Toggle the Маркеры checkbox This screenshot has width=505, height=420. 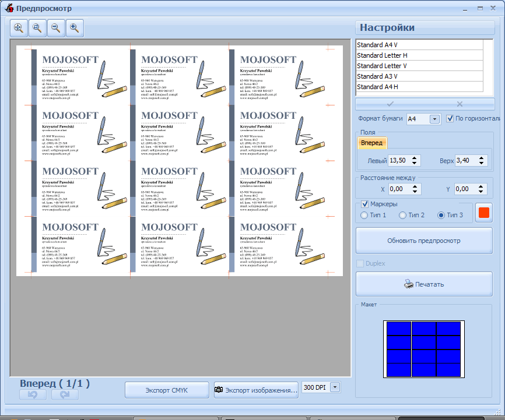pos(365,204)
